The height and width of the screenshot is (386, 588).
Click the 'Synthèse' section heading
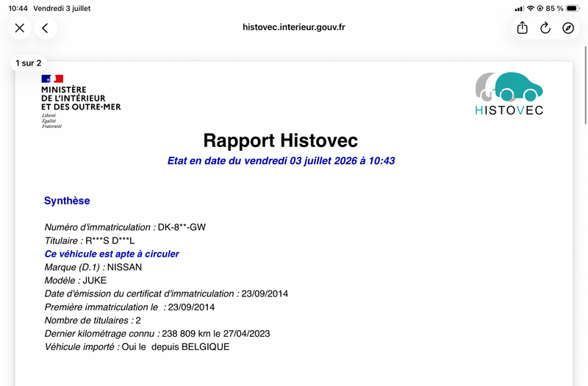point(67,201)
